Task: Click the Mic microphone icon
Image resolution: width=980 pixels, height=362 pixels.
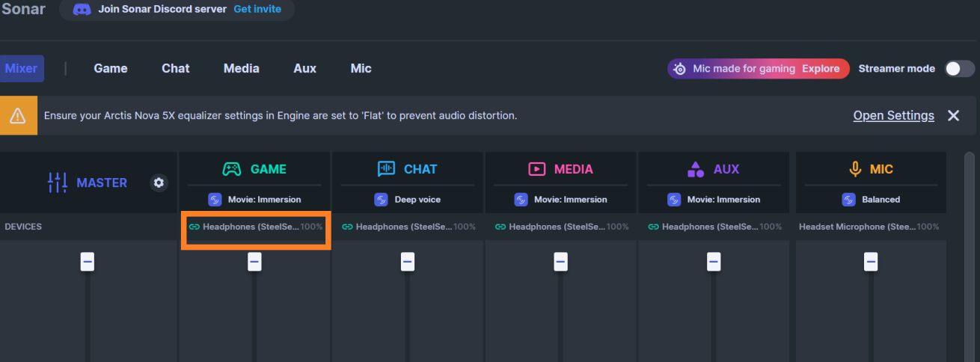Action: tap(855, 169)
